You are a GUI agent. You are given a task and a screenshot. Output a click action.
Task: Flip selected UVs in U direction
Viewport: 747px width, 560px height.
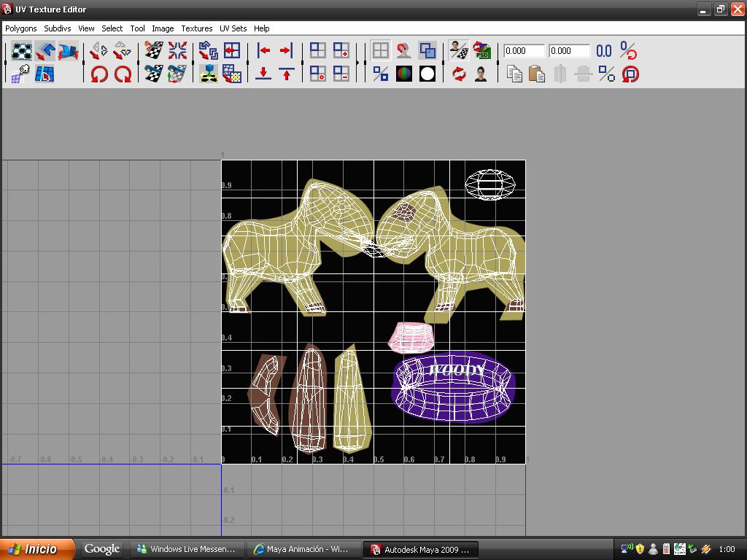(x=99, y=51)
